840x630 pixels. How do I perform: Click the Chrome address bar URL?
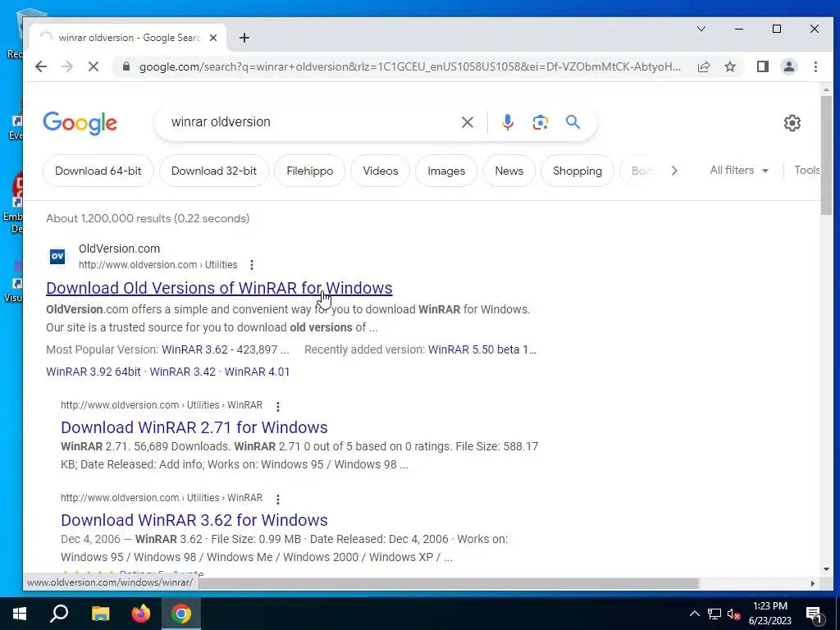[x=410, y=66]
